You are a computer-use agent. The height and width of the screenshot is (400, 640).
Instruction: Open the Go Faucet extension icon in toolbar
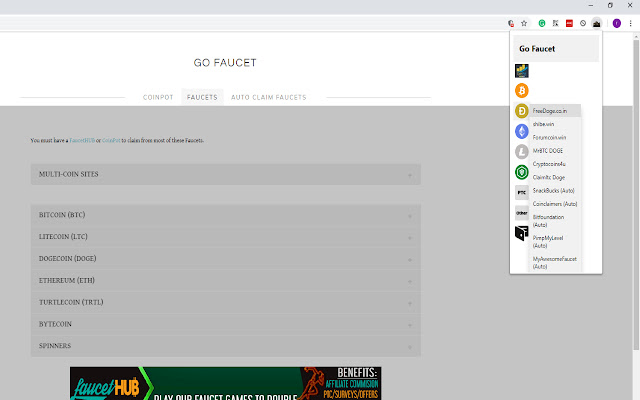coord(597,22)
